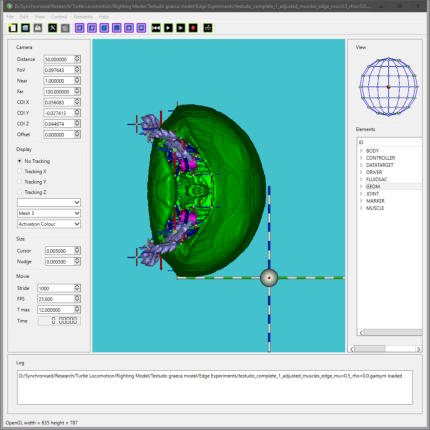Rewind the simulation to start
The image size is (430, 430).
[x=156, y=28]
